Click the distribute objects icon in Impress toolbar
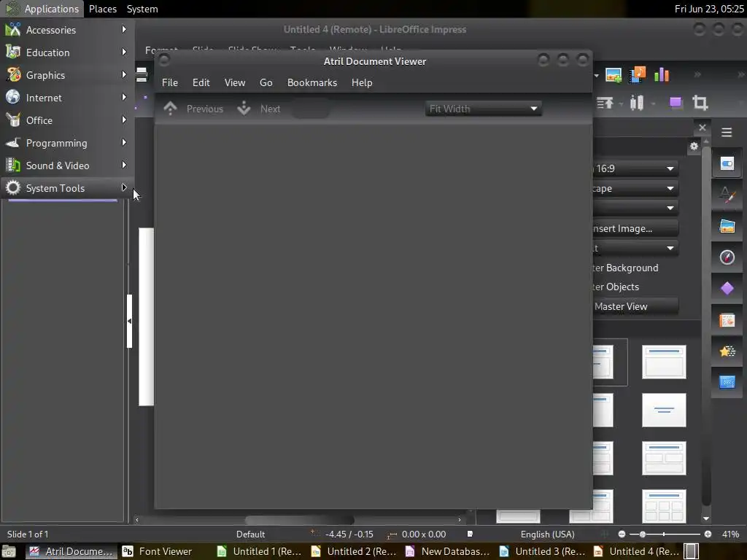The image size is (747, 560). click(636, 102)
